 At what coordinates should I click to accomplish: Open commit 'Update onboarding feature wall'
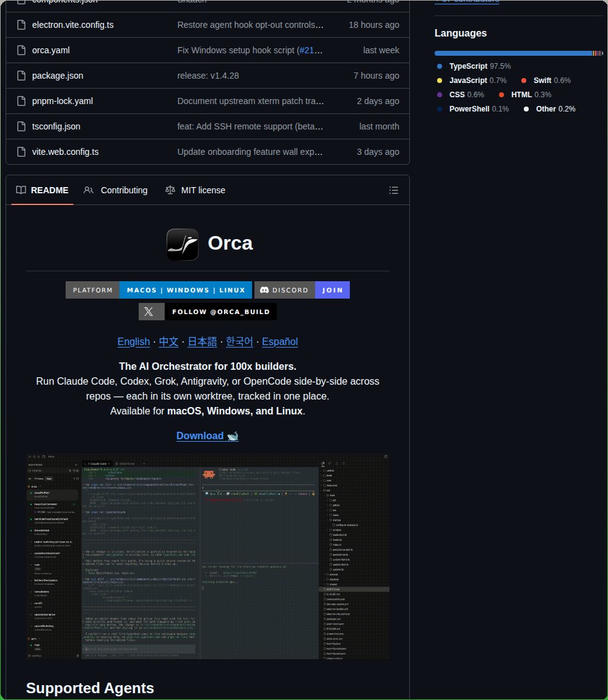click(250, 152)
